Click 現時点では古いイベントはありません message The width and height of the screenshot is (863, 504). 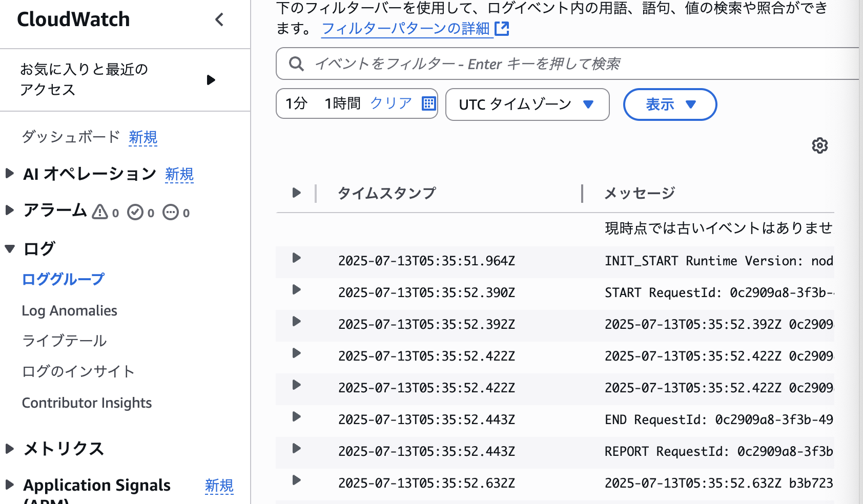point(719,228)
